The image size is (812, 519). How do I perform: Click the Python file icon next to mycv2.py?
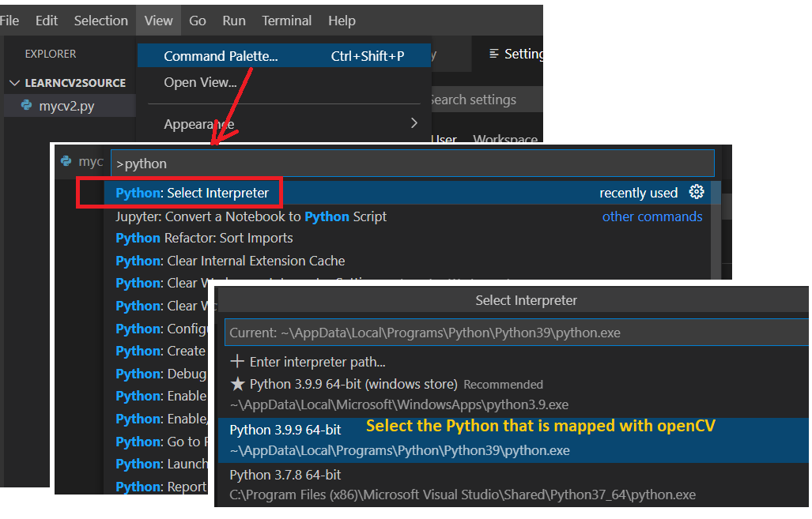coord(27,105)
